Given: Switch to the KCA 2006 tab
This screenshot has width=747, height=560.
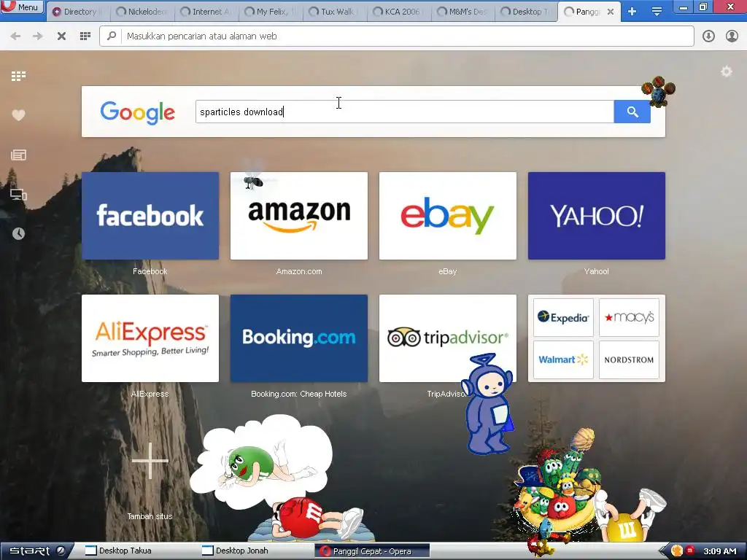Looking at the screenshot, I should coord(400,12).
